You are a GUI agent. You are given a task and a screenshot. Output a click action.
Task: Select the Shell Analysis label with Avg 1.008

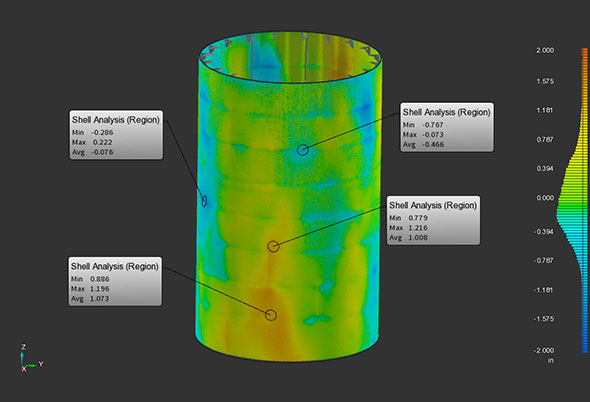pos(433,220)
